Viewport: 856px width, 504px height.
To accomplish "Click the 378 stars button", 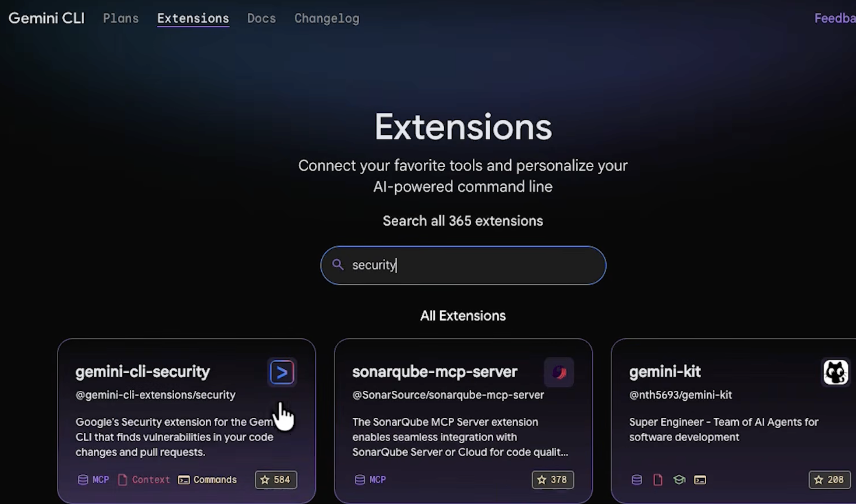I will 553,480.
